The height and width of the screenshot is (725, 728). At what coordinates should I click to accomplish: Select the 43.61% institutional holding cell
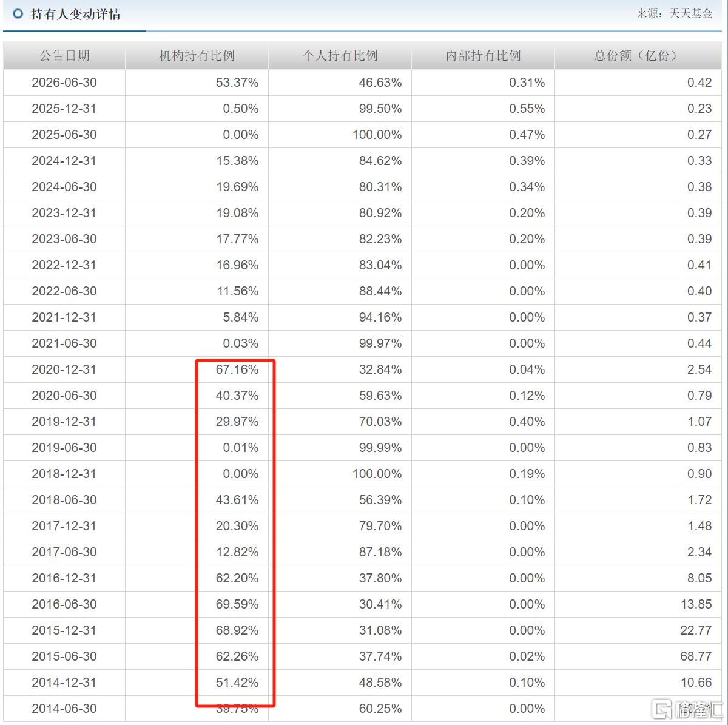click(x=237, y=500)
